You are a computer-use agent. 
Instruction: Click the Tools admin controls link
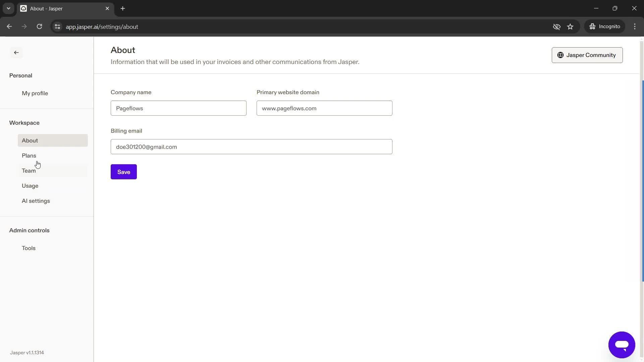click(28, 247)
